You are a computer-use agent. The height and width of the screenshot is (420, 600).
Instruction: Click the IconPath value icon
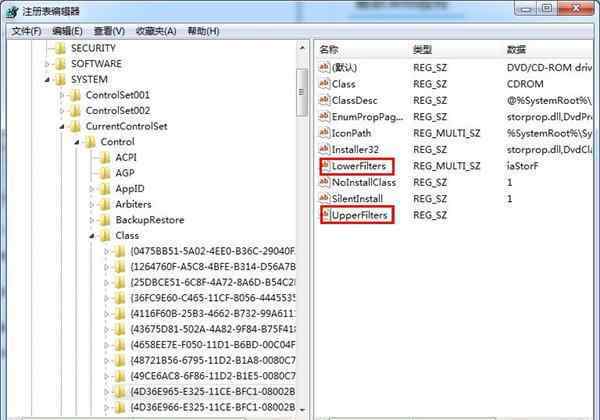click(x=324, y=133)
